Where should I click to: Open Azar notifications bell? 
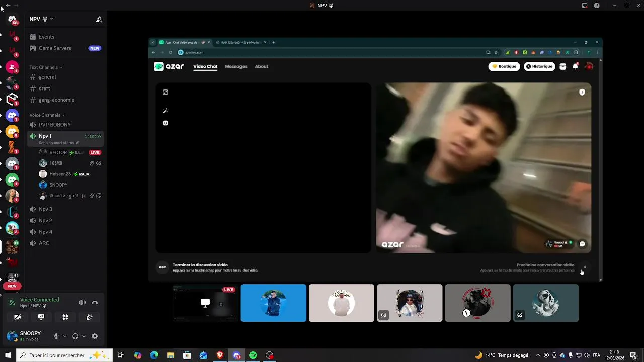(576, 66)
